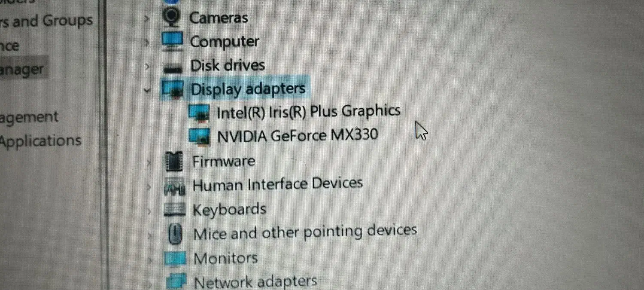Click the NVIDIA GeForce MX330 adapter icon
Screen dimensions: 644x290
pyautogui.click(x=200, y=136)
